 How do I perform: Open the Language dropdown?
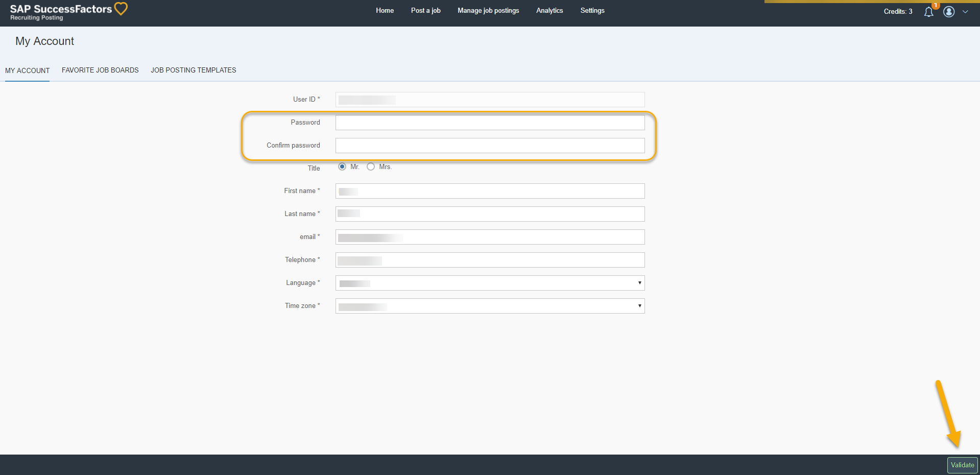(490, 283)
